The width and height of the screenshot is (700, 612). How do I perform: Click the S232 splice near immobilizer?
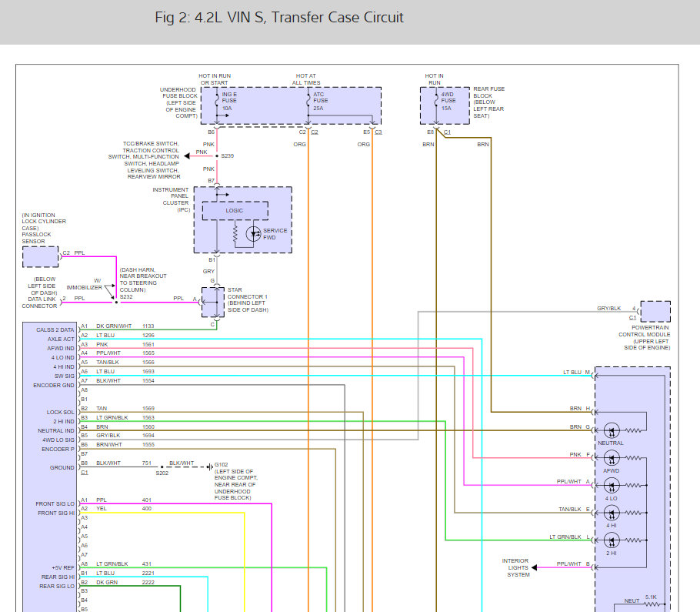click(x=116, y=303)
